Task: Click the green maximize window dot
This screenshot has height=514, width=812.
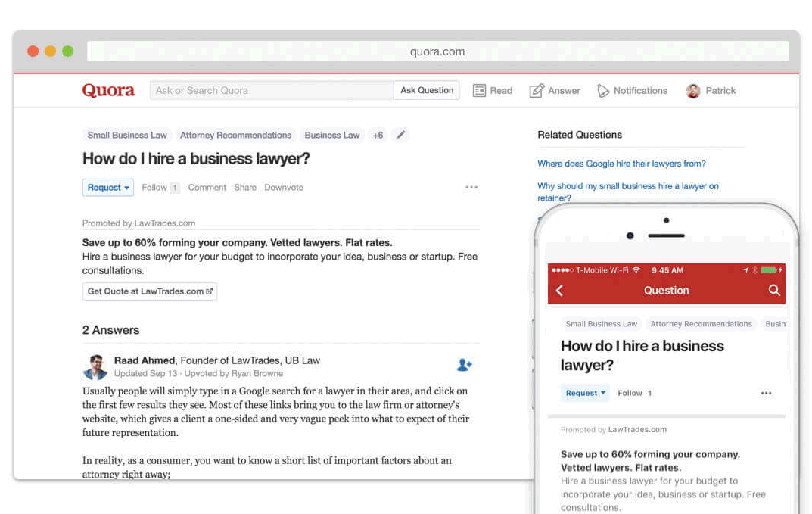Action: tap(68, 51)
